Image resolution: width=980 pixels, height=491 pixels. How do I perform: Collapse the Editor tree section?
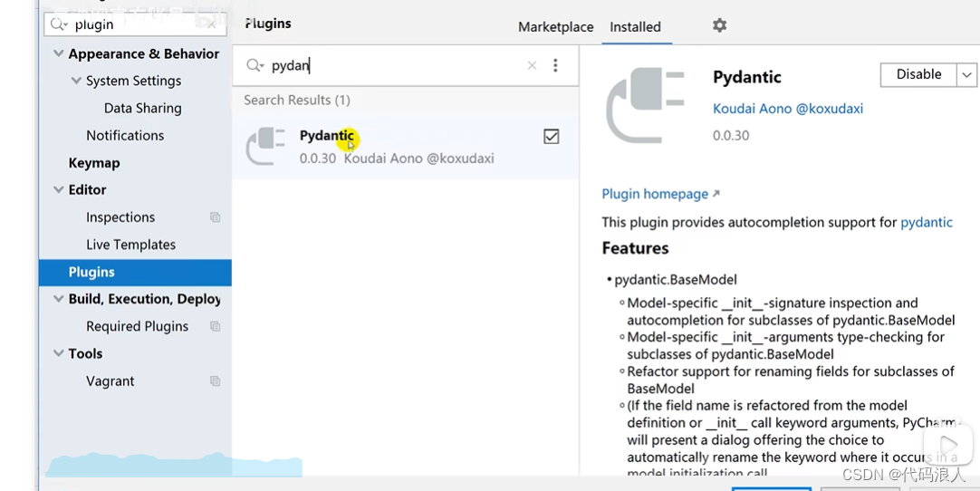(58, 189)
